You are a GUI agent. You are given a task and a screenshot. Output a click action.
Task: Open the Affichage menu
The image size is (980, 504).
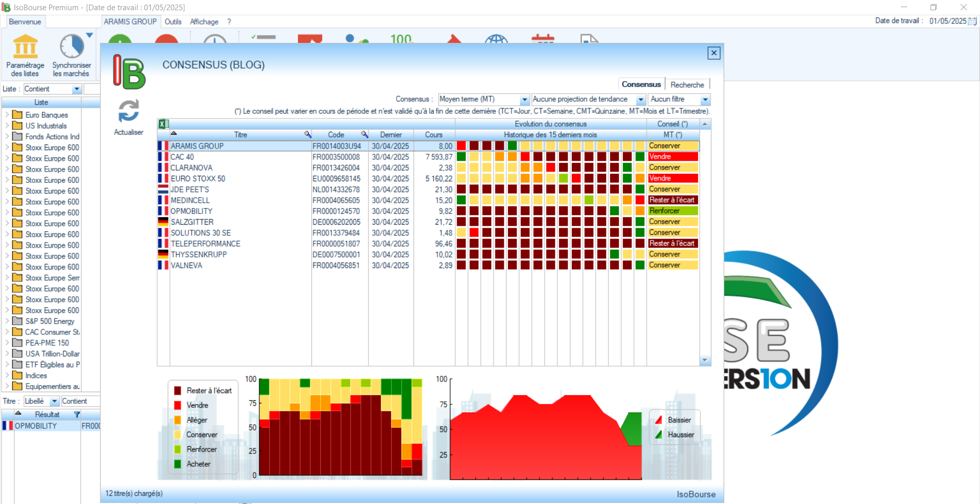[204, 21]
